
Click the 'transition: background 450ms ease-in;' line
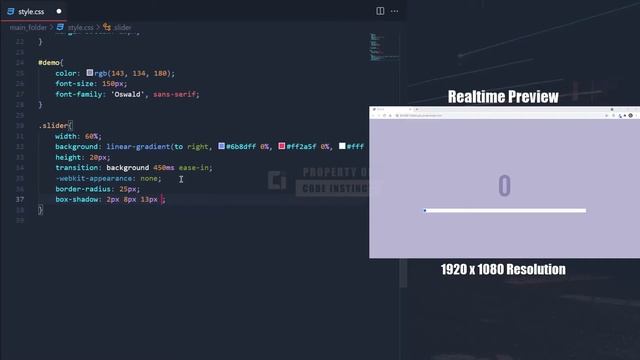[134, 167]
